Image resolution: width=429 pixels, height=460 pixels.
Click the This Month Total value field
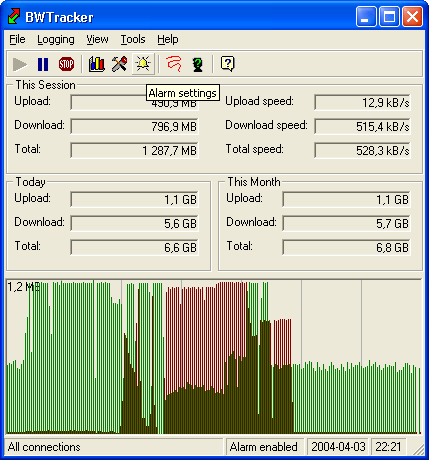pyautogui.click(x=347, y=247)
